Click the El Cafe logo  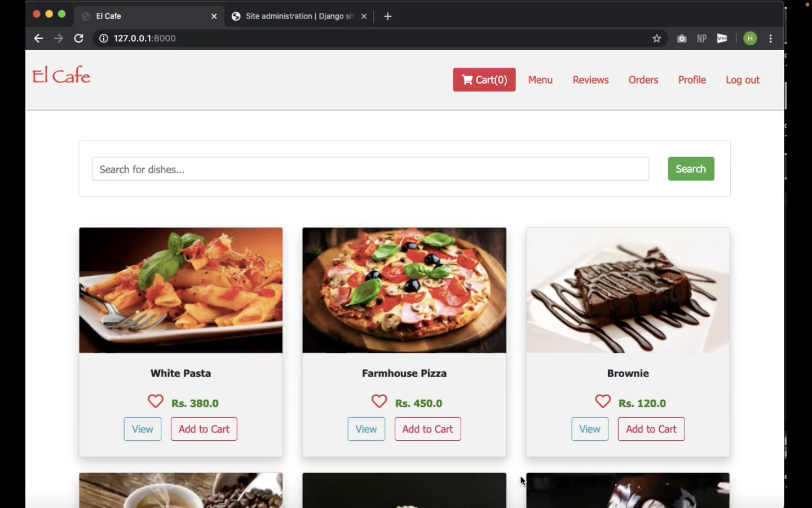click(61, 75)
